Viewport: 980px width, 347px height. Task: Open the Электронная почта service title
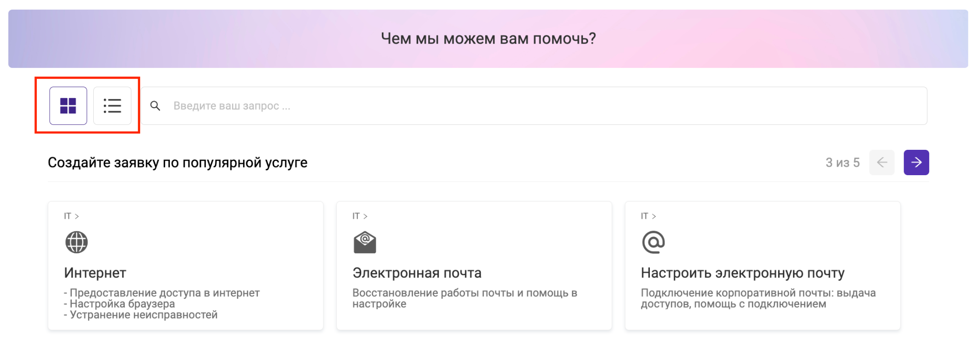point(417,273)
